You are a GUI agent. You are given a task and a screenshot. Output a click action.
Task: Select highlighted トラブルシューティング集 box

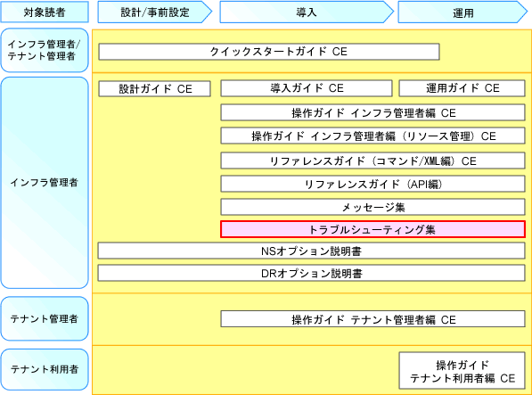372,229
